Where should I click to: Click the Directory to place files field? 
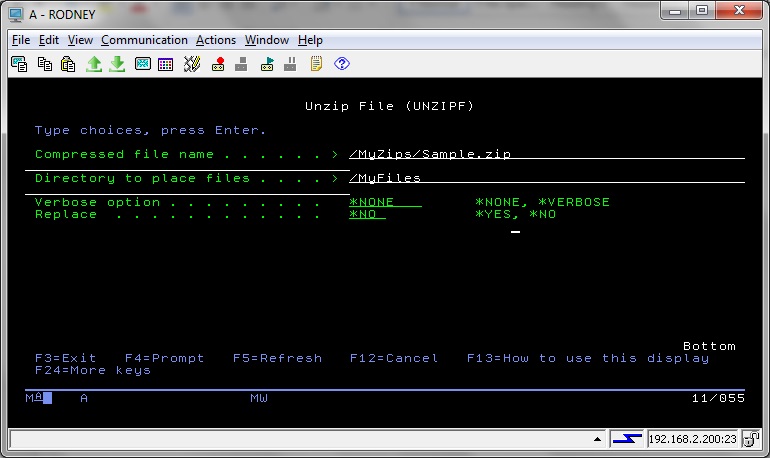546,178
